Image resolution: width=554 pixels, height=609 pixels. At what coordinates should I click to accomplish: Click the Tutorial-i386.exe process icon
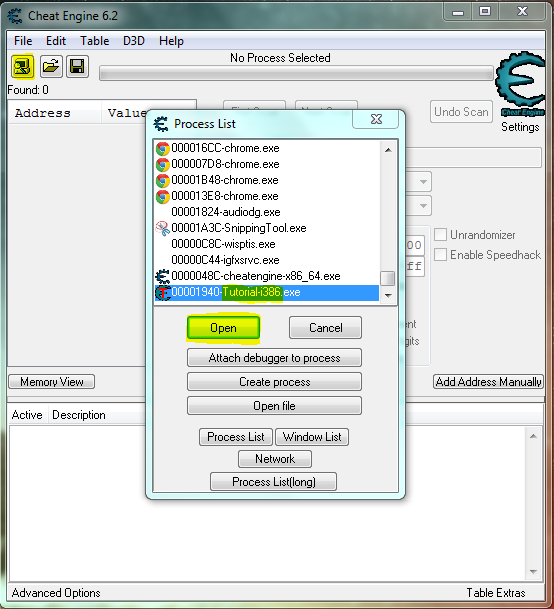click(x=163, y=292)
